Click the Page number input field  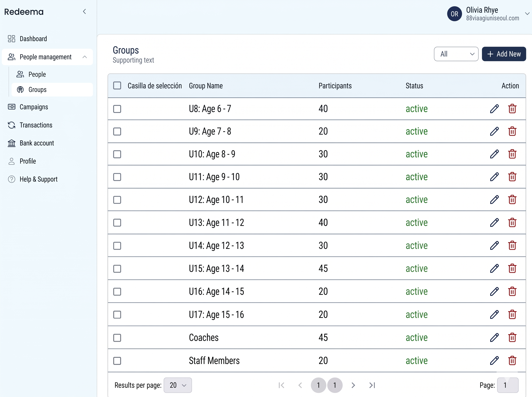click(508, 385)
